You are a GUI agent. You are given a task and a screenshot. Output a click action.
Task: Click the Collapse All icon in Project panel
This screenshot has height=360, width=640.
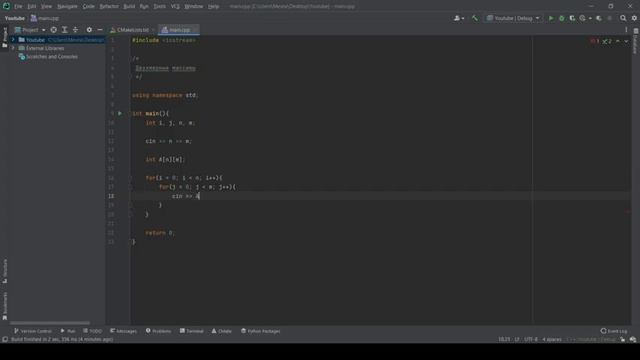[76, 30]
